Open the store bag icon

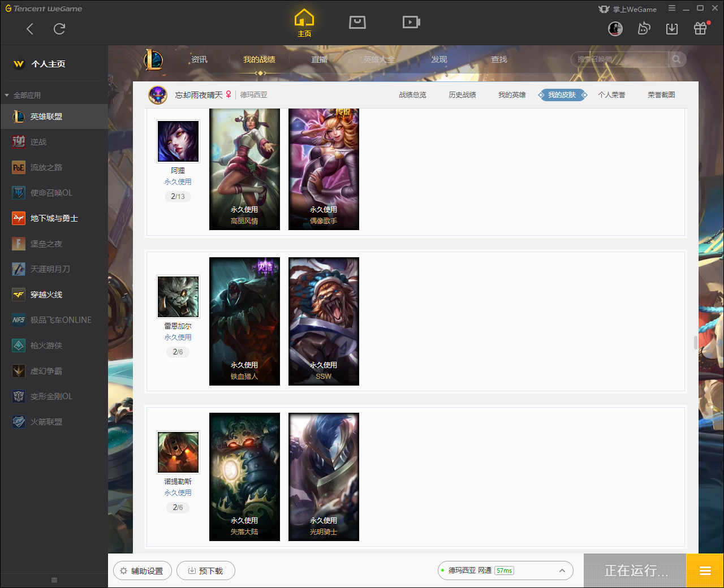coord(357,22)
